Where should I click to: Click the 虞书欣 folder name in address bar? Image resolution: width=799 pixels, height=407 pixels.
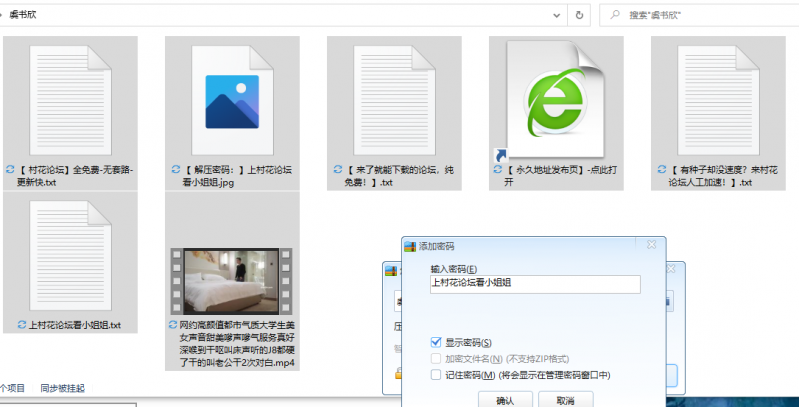click(23, 15)
